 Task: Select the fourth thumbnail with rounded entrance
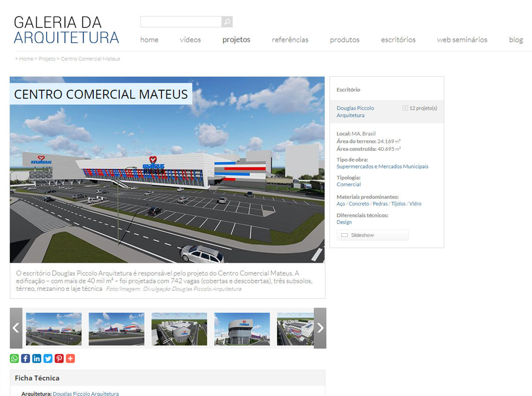click(x=242, y=329)
